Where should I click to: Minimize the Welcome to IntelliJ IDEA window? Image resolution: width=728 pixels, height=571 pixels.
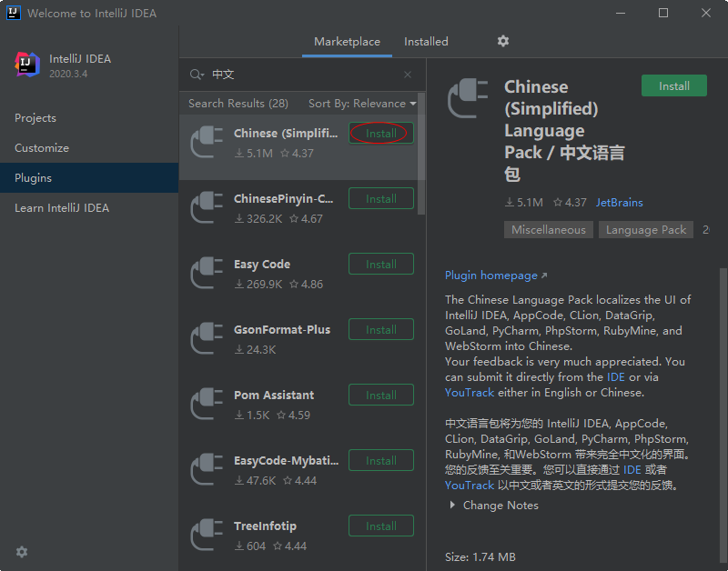pos(621,13)
